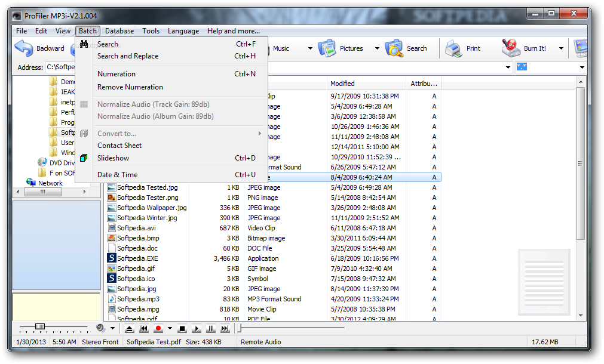
Task: Expand the Address bar history dropdown
Action: (x=508, y=67)
